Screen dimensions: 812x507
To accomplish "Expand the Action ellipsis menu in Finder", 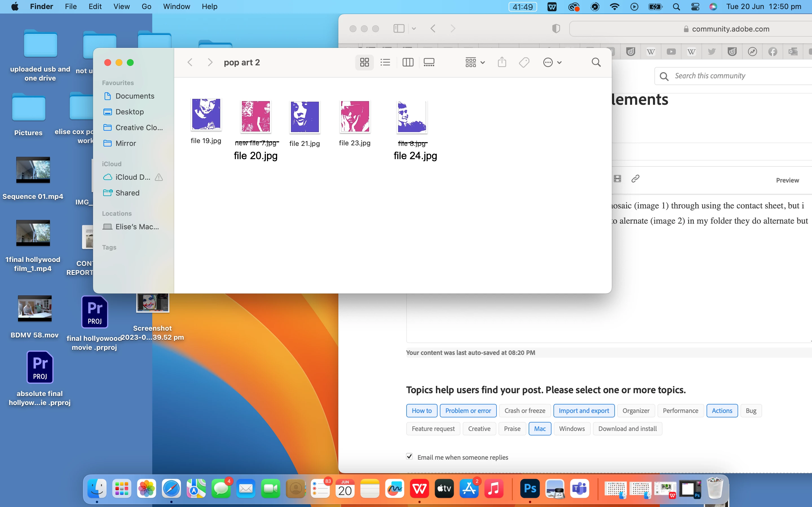I will click(x=552, y=62).
